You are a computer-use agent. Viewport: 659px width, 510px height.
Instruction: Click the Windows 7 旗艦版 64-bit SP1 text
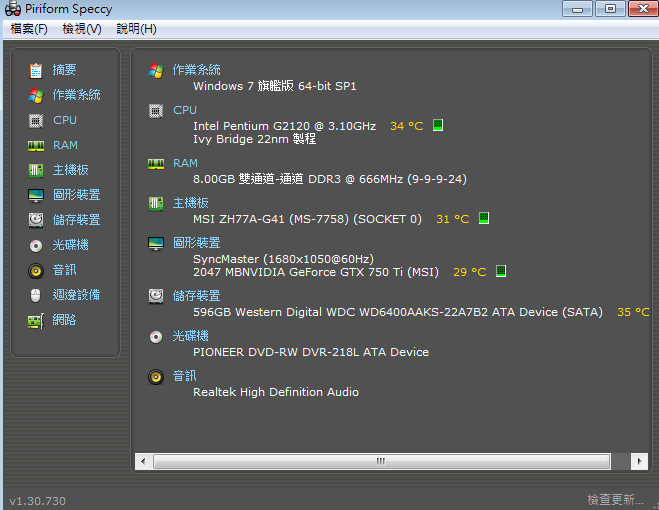coord(274,86)
